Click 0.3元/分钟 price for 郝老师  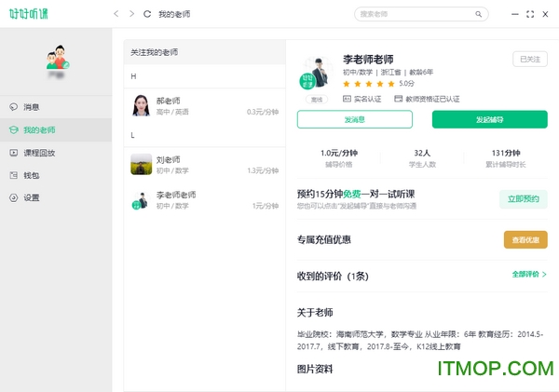pyautogui.click(x=263, y=112)
